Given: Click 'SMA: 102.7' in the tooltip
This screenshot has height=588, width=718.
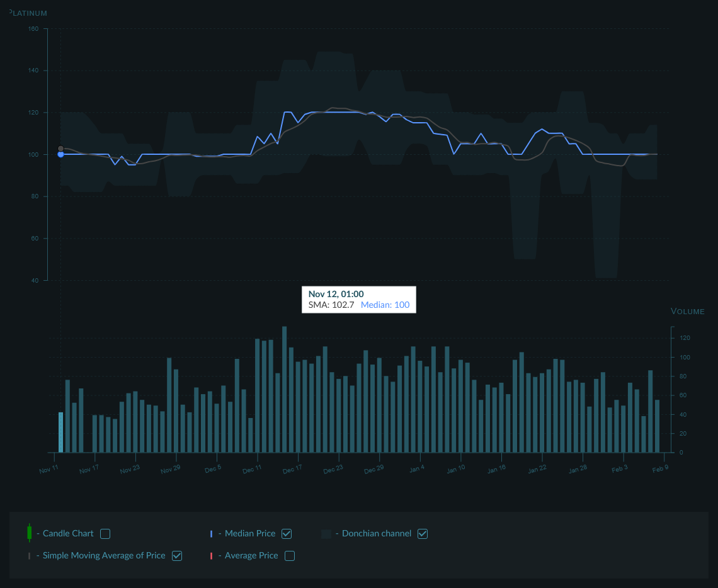Looking at the screenshot, I should coord(331,305).
